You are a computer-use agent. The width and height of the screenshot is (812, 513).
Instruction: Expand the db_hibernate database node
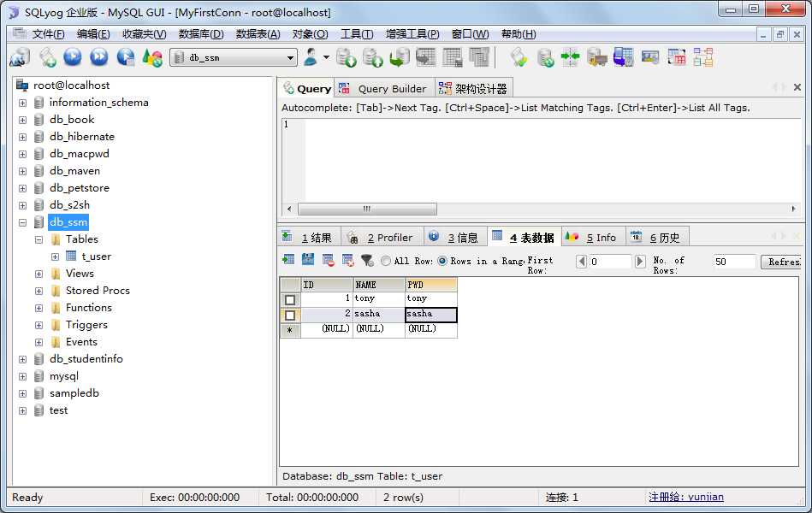click(22, 137)
